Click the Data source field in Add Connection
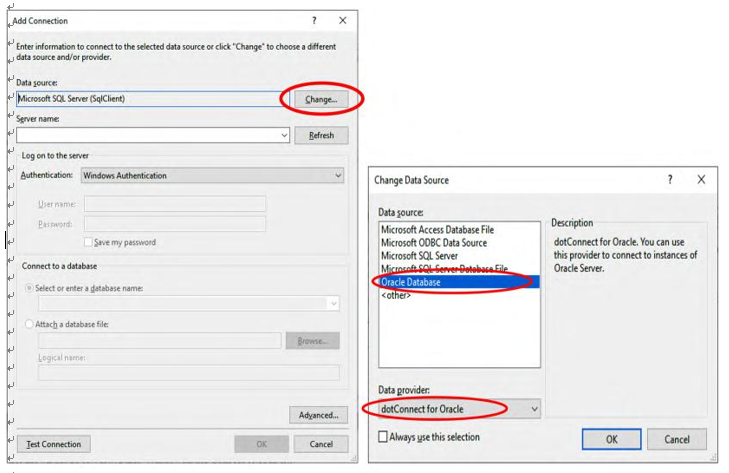This screenshot has width=729, height=473. (x=152, y=99)
